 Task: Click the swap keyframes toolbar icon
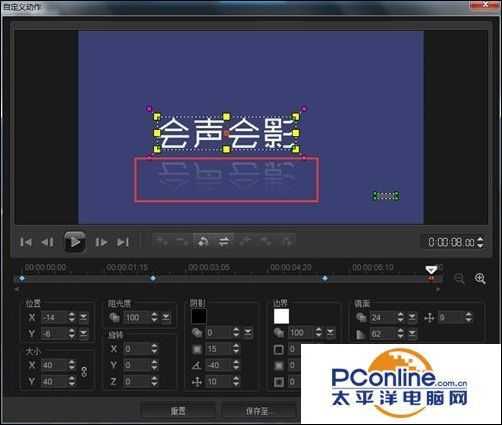[224, 241]
